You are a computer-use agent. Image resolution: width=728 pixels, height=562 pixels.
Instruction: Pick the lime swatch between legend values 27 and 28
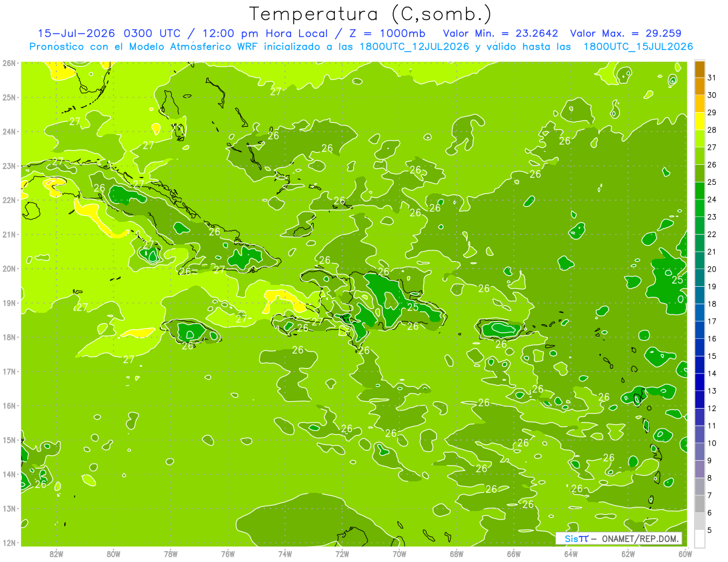point(699,139)
